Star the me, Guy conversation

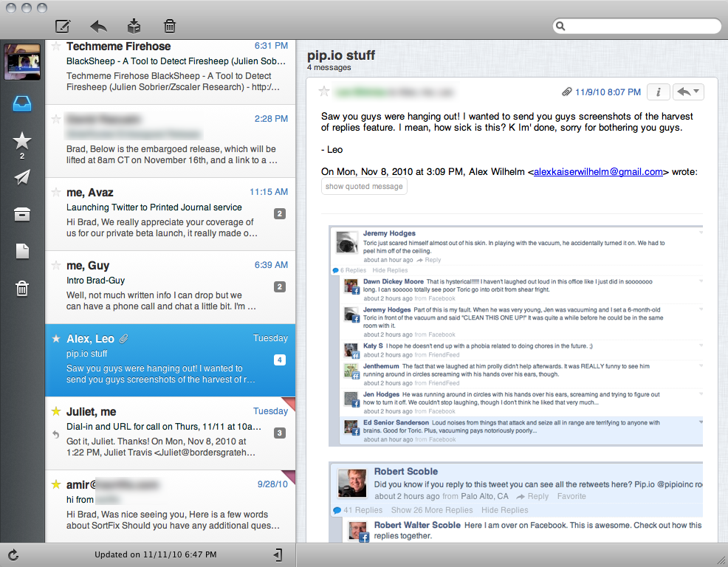point(56,265)
